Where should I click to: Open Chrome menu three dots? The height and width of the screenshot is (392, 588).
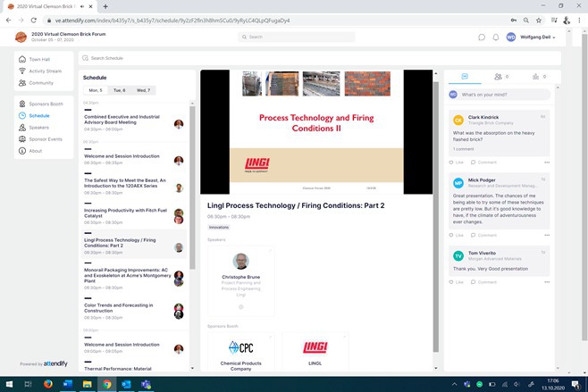[x=579, y=21]
